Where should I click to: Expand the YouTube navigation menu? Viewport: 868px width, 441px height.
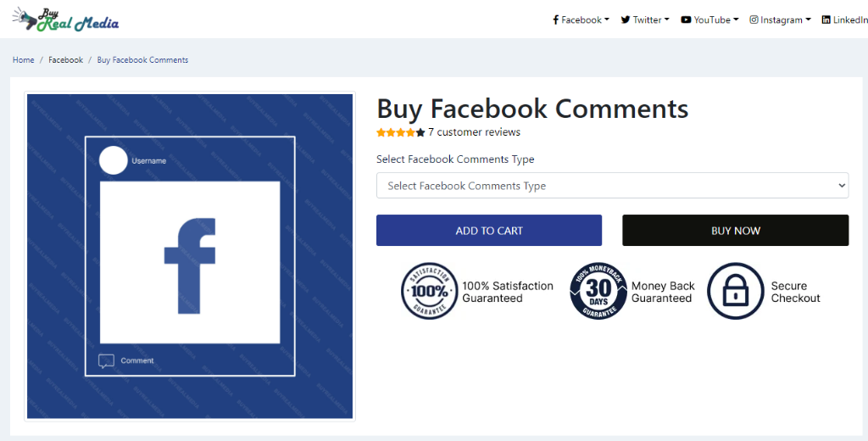point(709,20)
